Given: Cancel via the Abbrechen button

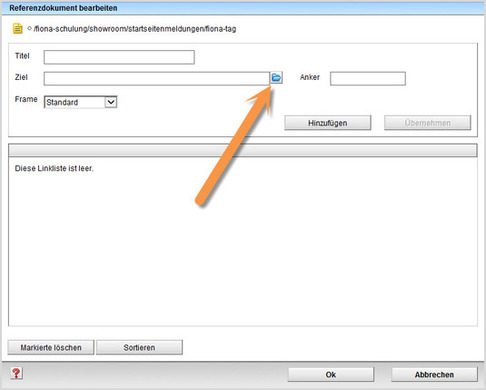Looking at the screenshot, I should pos(434,374).
